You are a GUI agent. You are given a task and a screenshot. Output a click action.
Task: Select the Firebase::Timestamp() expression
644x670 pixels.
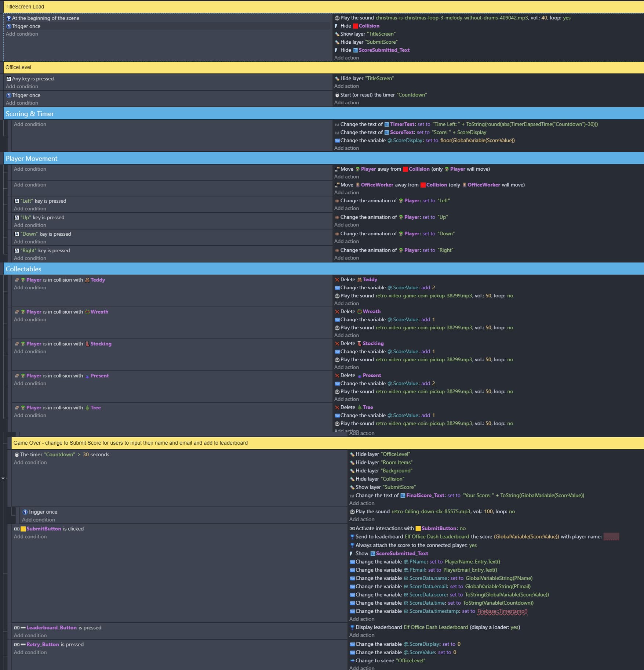click(502, 611)
